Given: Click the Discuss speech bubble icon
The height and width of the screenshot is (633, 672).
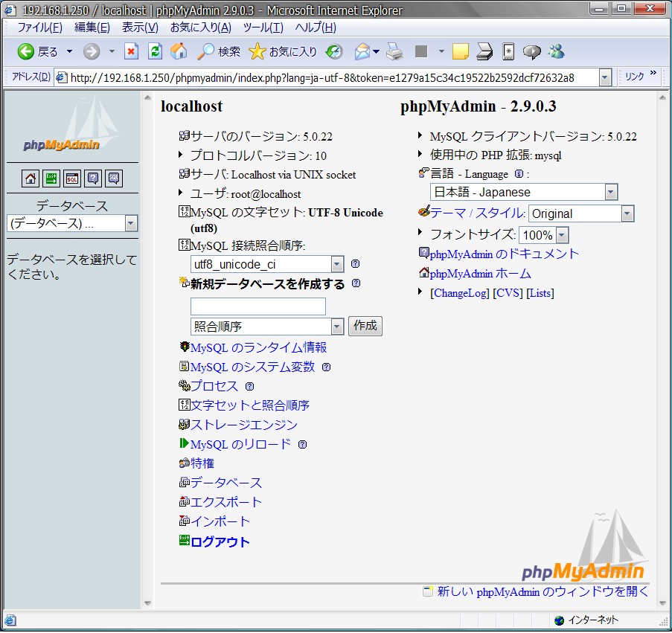Looking at the screenshot, I should (x=532, y=52).
